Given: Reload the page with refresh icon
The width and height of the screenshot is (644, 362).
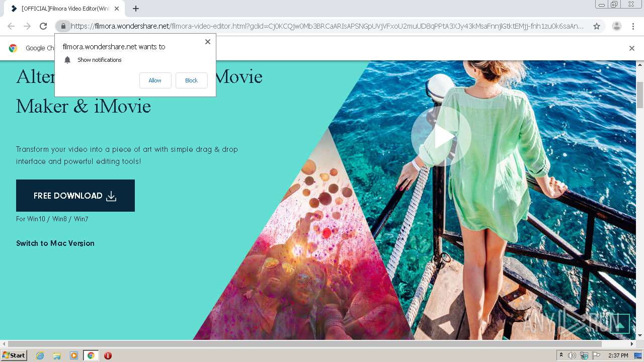Looking at the screenshot, I should click(x=43, y=26).
